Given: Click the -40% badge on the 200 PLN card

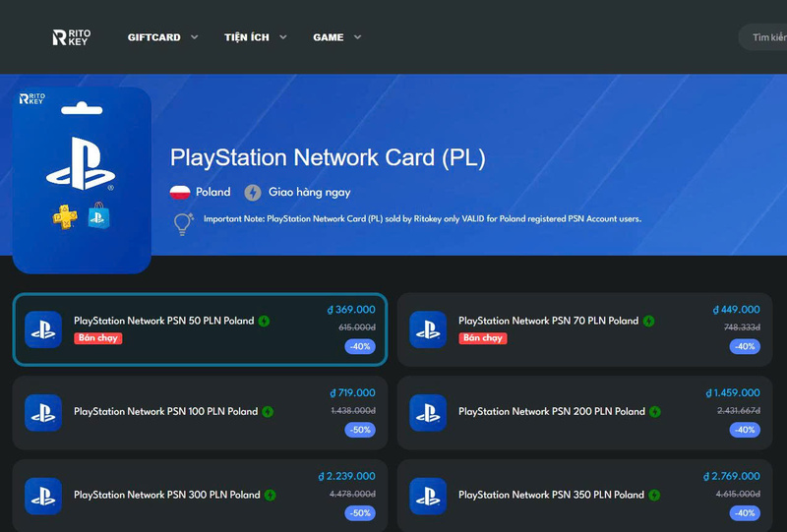Looking at the screenshot, I should (x=745, y=430).
